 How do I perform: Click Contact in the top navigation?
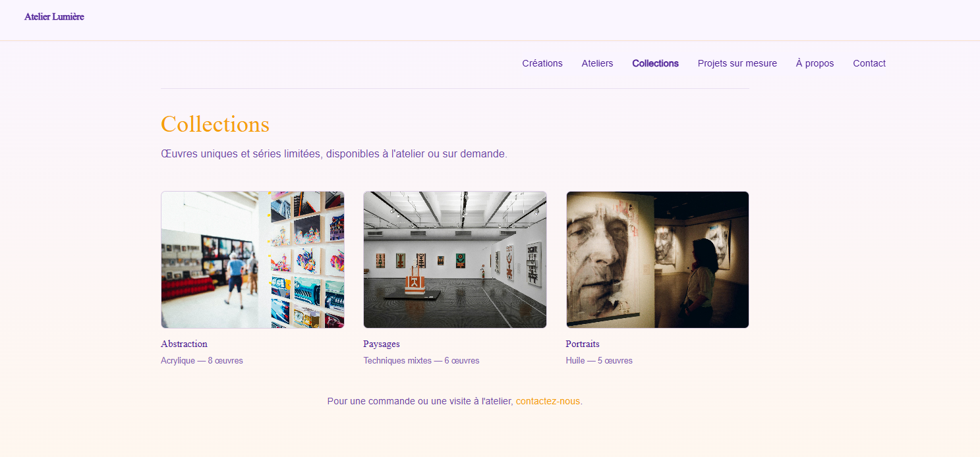point(869,63)
